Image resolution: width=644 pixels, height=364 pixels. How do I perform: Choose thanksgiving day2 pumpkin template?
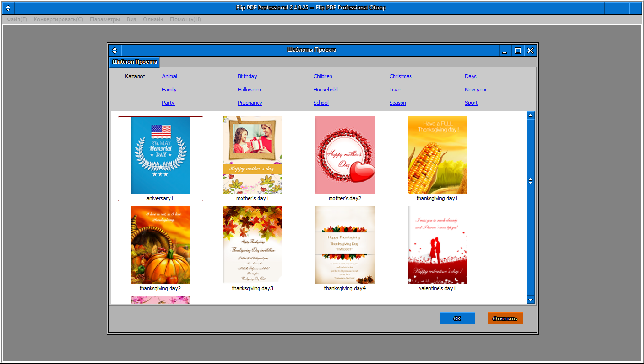coord(160,245)
